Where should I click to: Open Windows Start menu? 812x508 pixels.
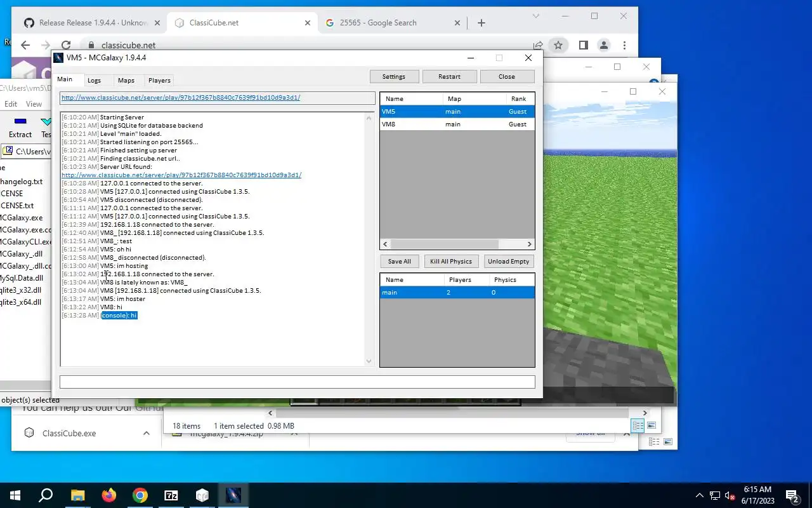15,495
